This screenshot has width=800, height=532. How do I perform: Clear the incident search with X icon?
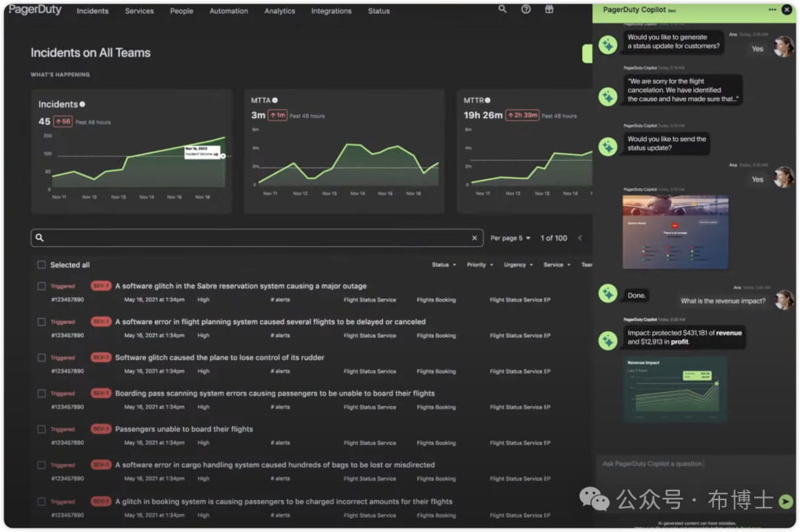point(475,238)
